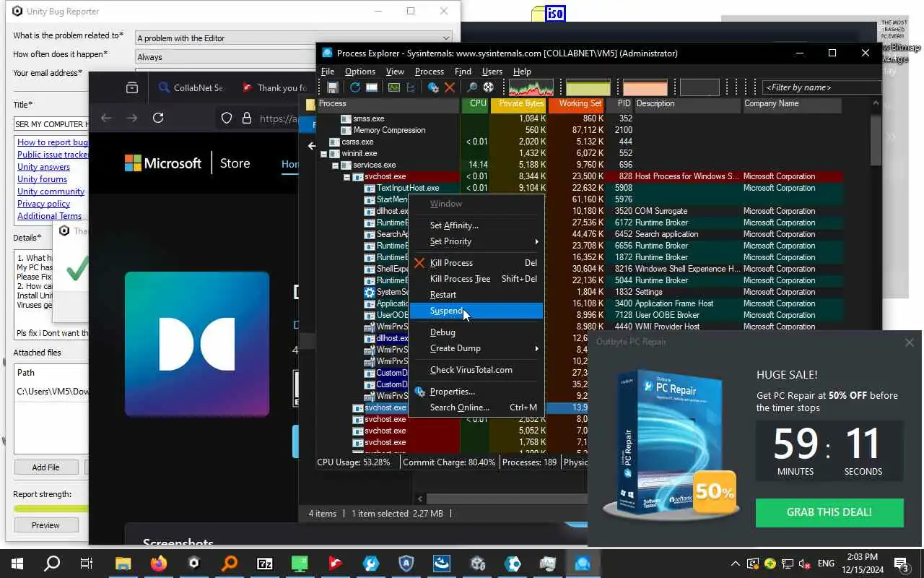Click the gear Properties toolbar icon
The height and width of the screenshot is (578, 924).
pyautogui.click(x=433, y=87)
